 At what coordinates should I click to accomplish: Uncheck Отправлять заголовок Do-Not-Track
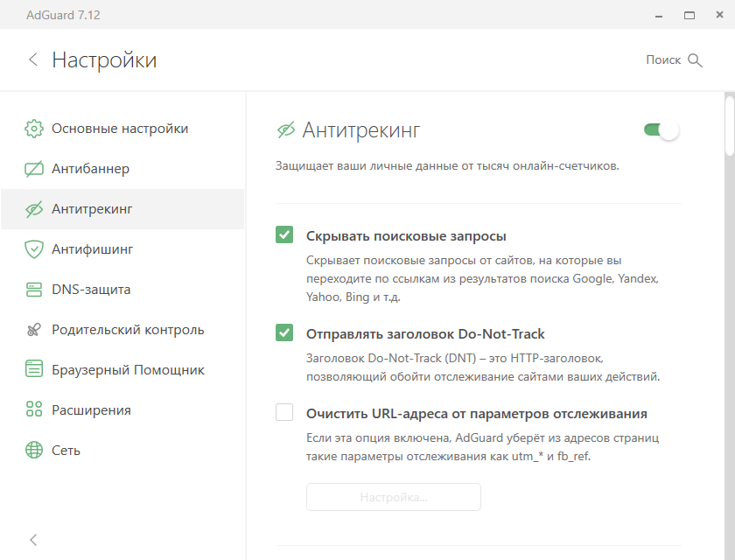(x=284, y=333)
